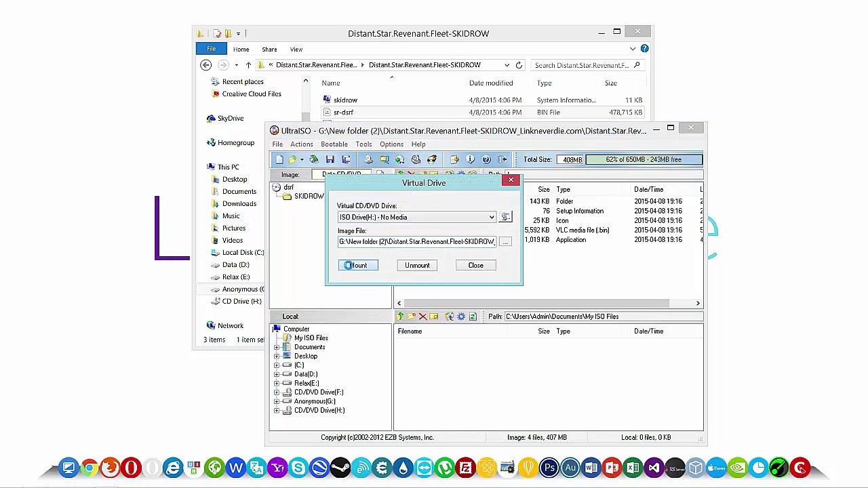Select the sr-dsrf file in Explorer
Image resolution: width=868 pixels, height=488 pixels.
pyautogui.click(x=343, y=113)
